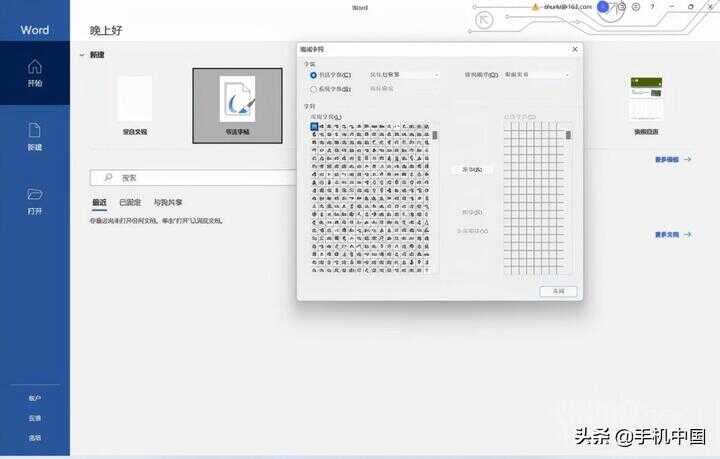Viewport: 720px width, 459px height.
Task: Click the 关闭 button in dialog
Action: coord(558,291)
